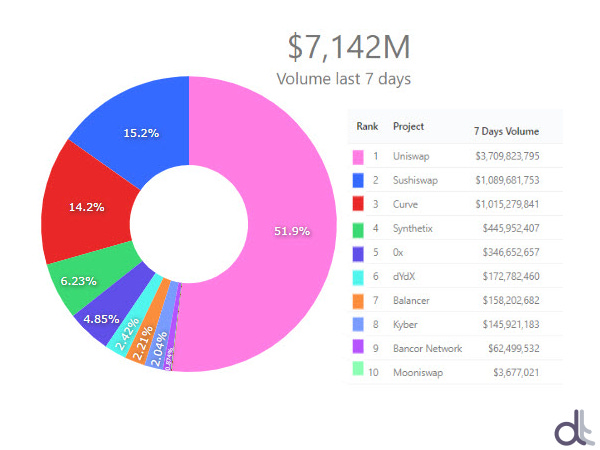Image resolution: width=600 pixels, height=450 pixels.
Task: Click the Project column header
Action: point(408,127)
